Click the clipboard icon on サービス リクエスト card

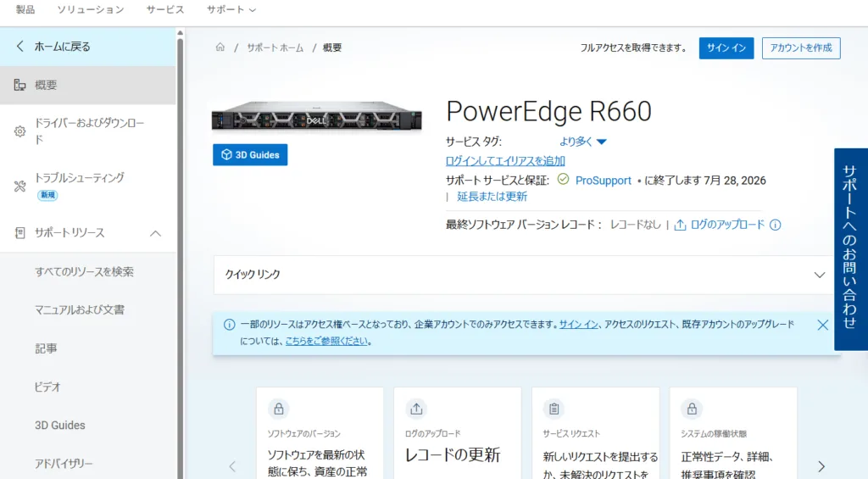click(554, 409)
